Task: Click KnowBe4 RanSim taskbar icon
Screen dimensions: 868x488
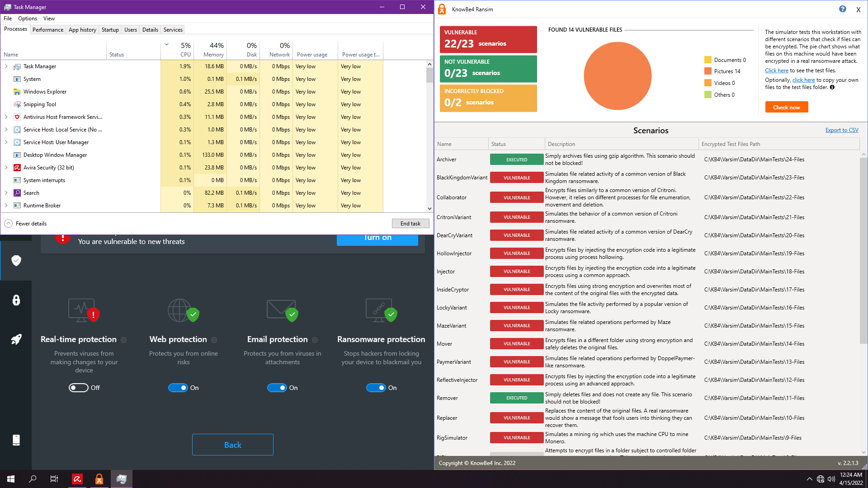Action: click(x=99, y=479)
